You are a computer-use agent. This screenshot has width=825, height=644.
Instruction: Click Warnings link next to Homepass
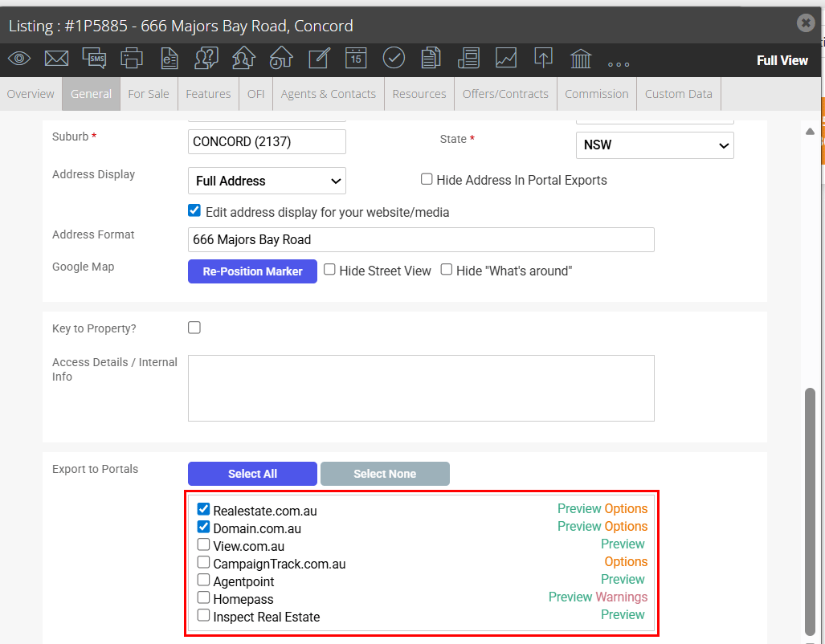tap(622, 597)
